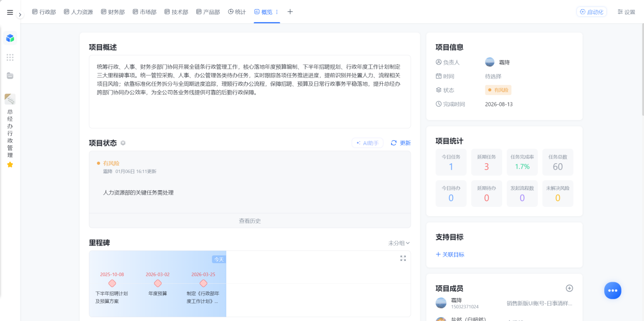This screenshot has height=321, width=644.
Task: Open the 发起流程数 statistic card
Action: tap(522, 194)
